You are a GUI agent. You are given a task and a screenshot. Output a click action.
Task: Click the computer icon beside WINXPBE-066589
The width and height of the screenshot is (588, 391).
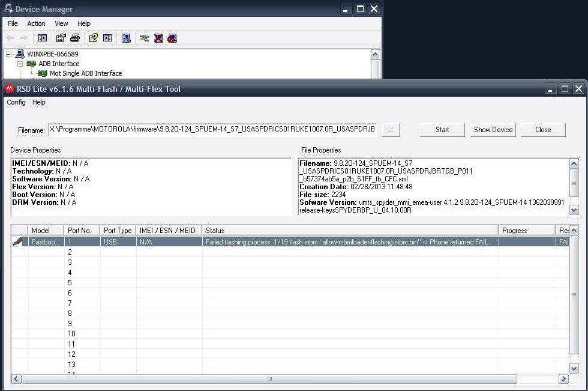[20, 54]
